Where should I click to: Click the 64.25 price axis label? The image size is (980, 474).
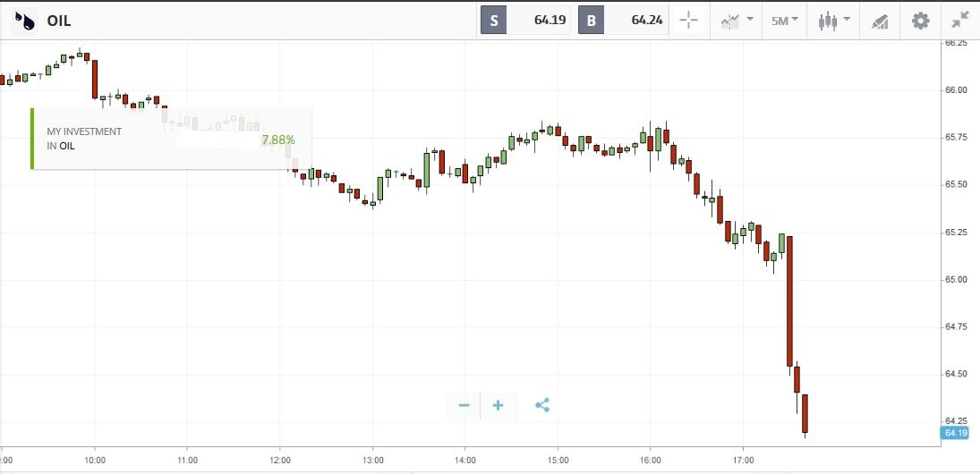tap(956, 420)
